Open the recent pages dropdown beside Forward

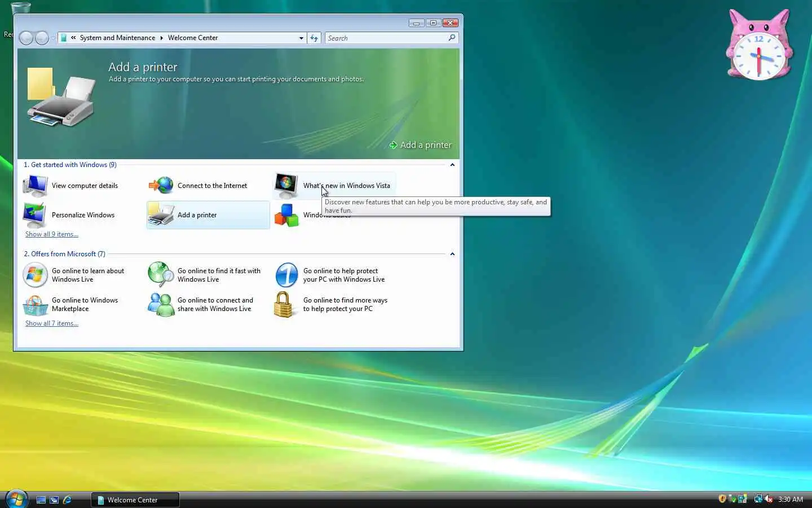53,38
